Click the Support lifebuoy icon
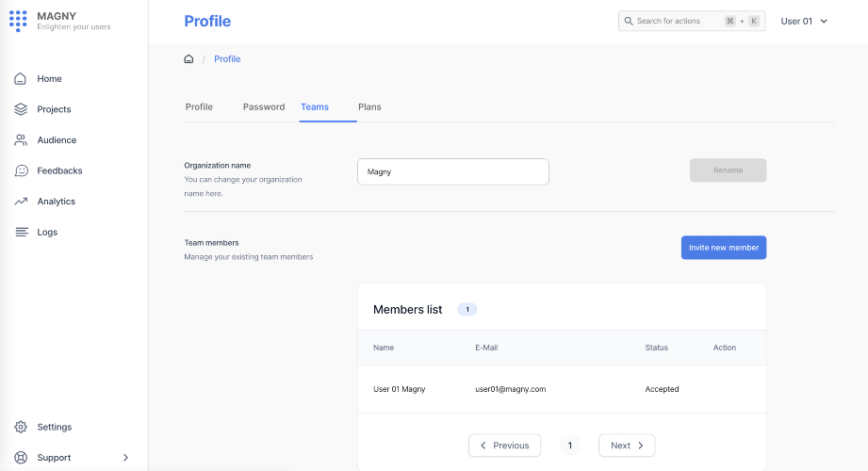Viewport: 868px width, 471px height. 21,458
